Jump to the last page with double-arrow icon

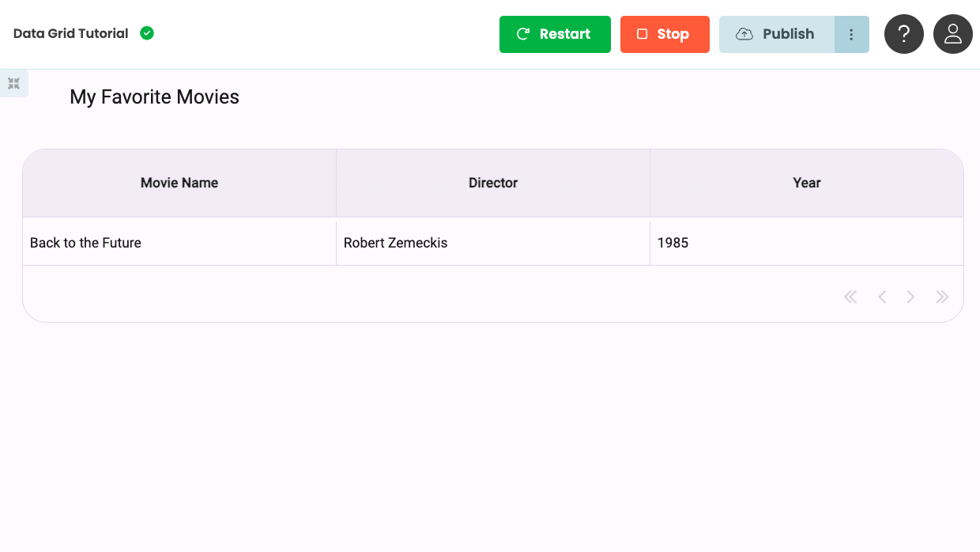(942, 297)
